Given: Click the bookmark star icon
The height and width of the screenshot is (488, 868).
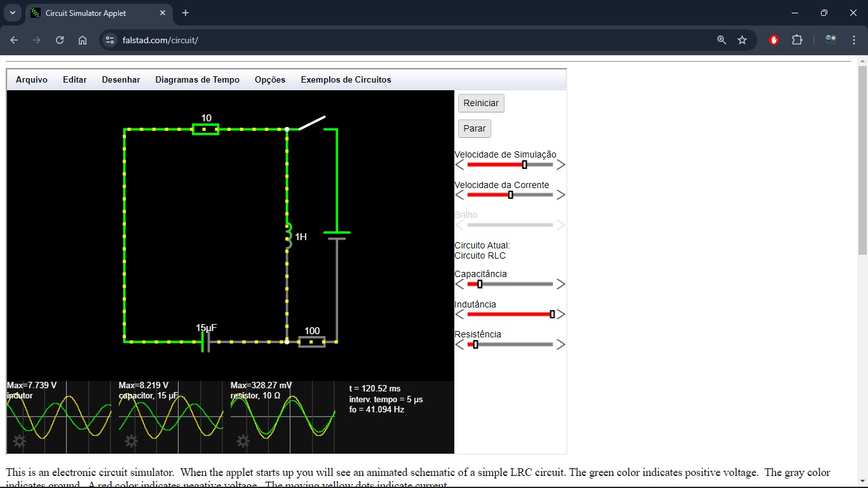Looking at the screenshot, I should [x=742, y=40].
